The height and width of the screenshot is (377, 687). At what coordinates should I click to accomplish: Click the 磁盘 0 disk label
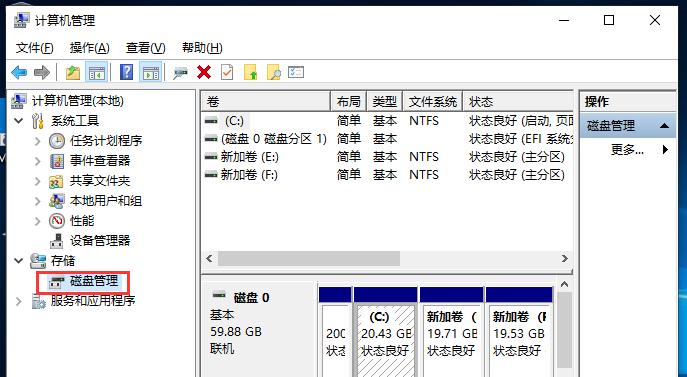pos(251,298)
